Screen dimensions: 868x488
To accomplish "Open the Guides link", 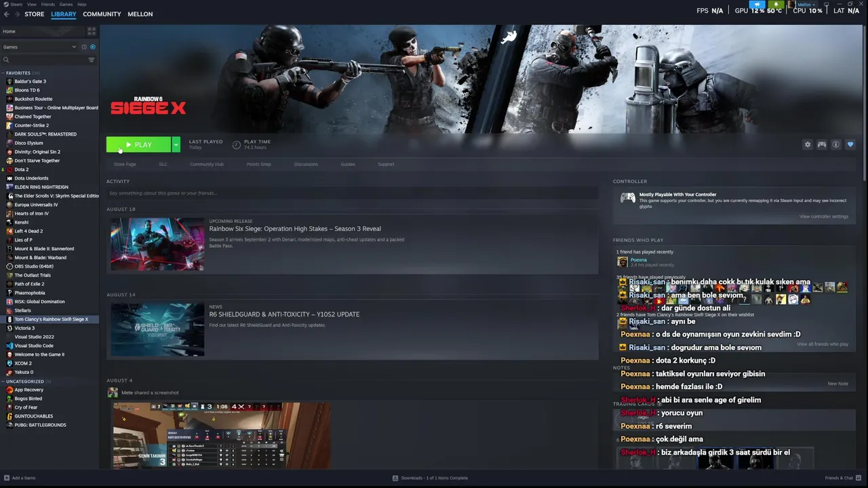I will 348,164.
